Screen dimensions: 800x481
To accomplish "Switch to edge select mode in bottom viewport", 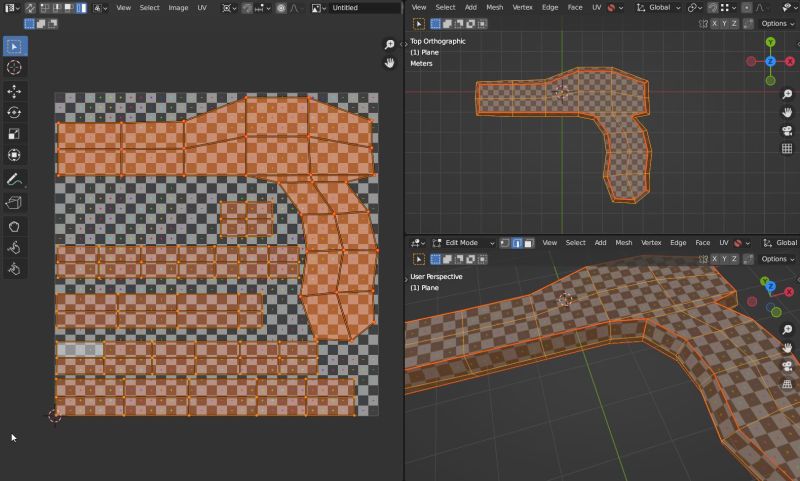I will click(x=517, y=243).
